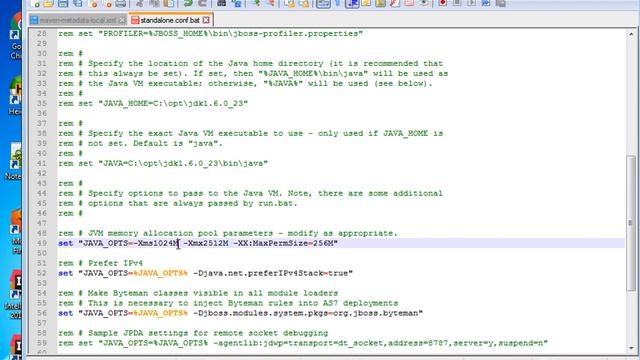Click 'JAVA_HOME=C:\opt\jdk1.6.0_23' text on line 35
Screen dimensions: 640x360
[x=173, y=104]
